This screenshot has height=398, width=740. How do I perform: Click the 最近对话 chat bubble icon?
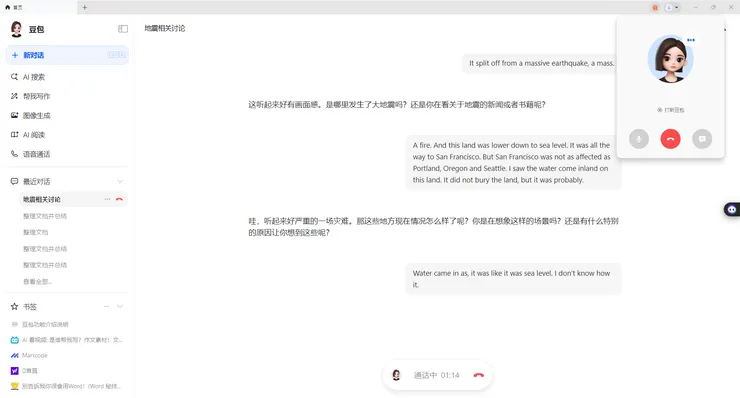(14, 181)
